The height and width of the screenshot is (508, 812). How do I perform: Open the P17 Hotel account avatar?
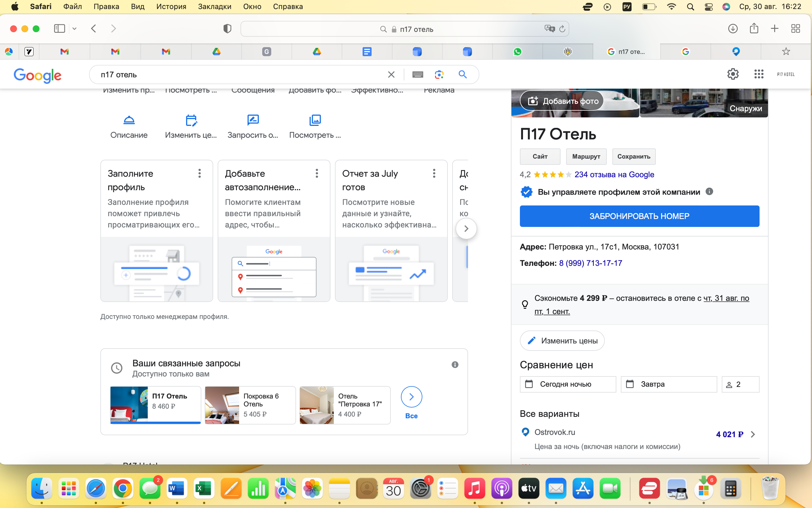tap(786, 74)
